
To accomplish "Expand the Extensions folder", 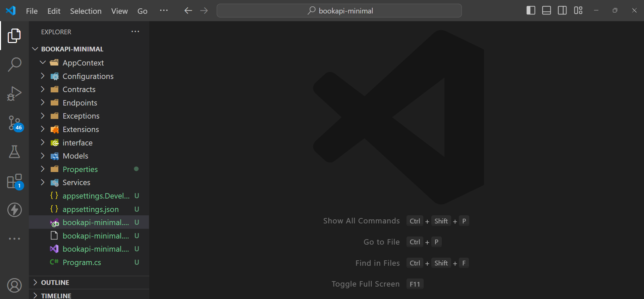I will click(89, 129).
